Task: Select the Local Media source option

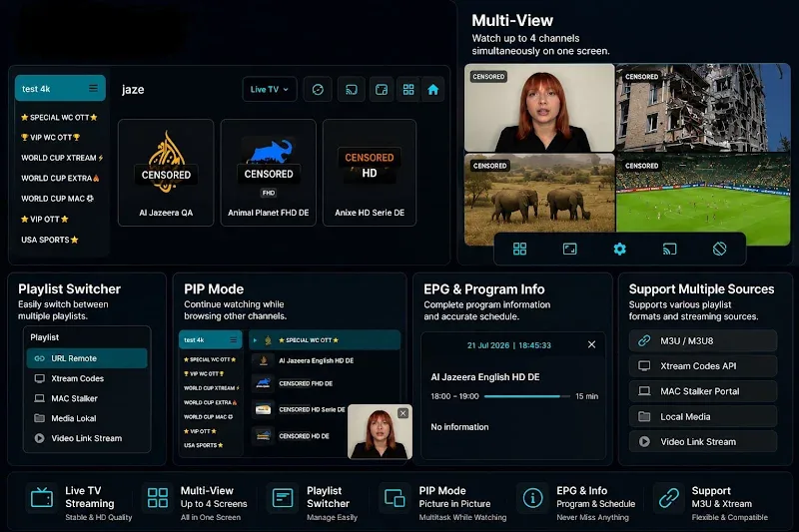Action: pos(703,416)
